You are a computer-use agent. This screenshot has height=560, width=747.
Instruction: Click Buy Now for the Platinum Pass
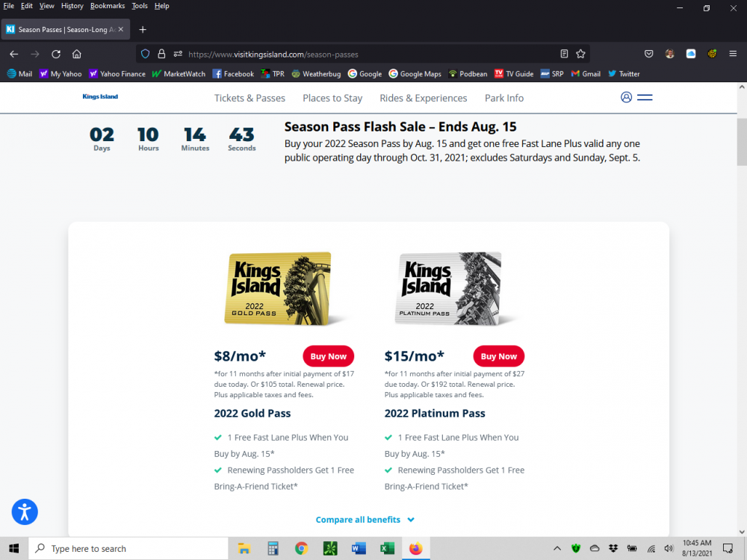[498, 356]
